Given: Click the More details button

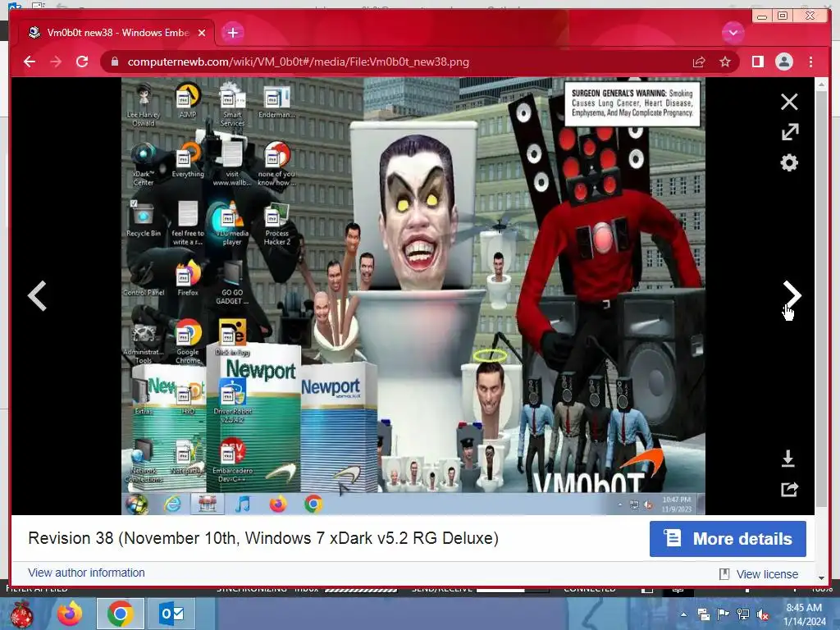Looking at the screenshot, I should (x=728, y=539).
